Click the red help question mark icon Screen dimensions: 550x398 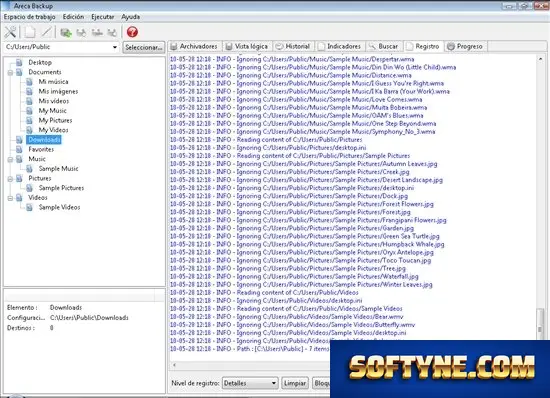[x=132, y=32]
